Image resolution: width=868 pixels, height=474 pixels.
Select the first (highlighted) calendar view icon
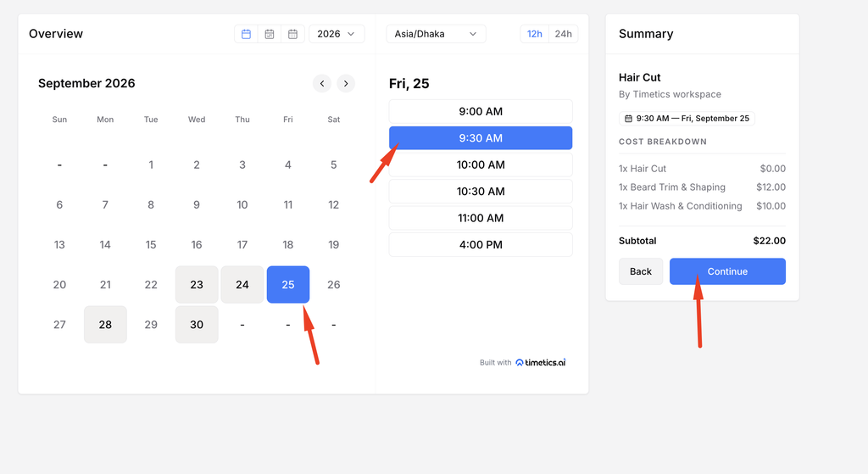coord(247,34)
